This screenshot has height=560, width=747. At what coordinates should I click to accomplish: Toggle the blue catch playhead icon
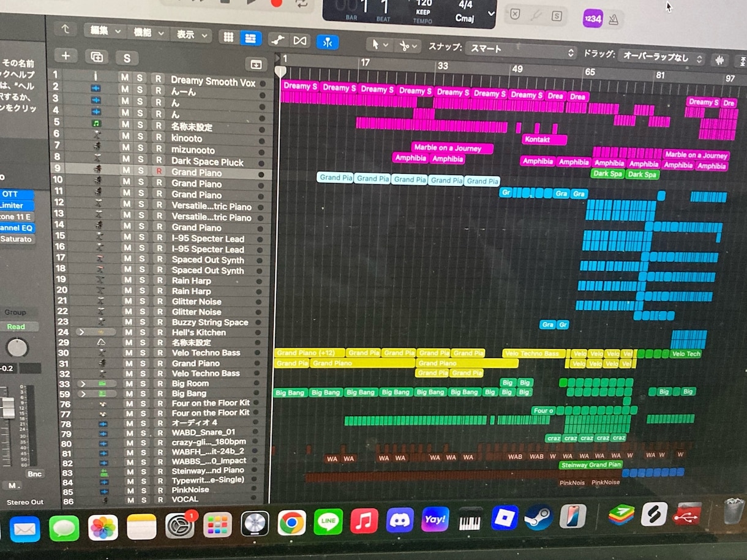point(327,42)
